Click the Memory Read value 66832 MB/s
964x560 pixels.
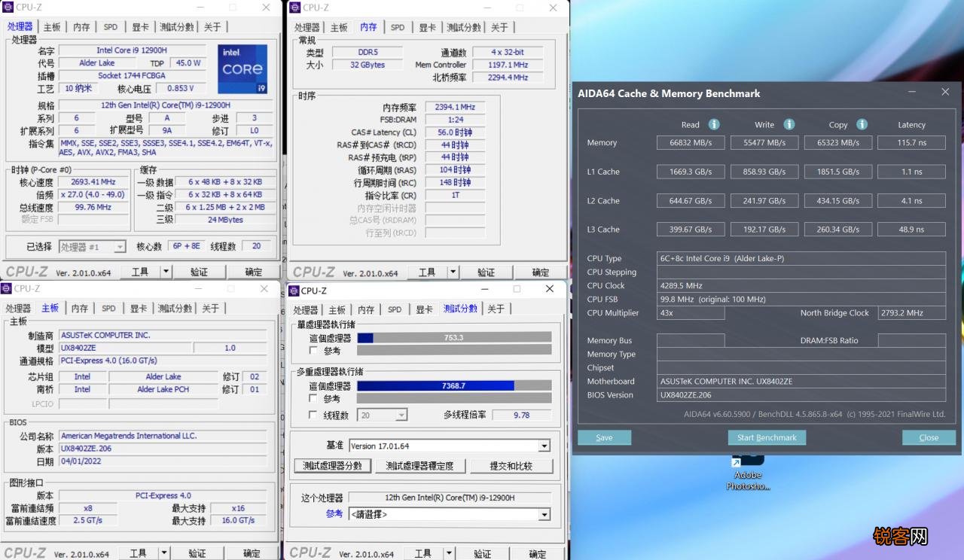tap(691, 142)
